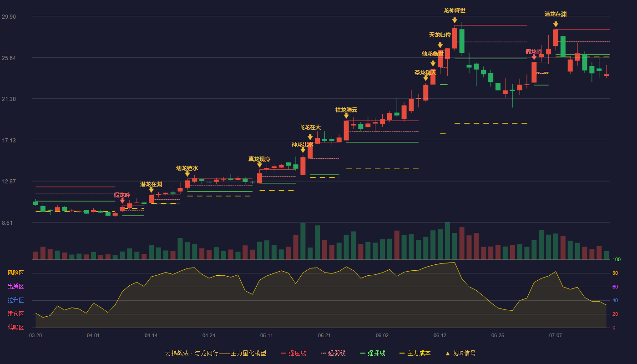The height and width of the screenshot is (364, 637).
Task: Click the 祥龙腾云 signal text label
Action: pyautogui.click(x=346, y=110)
